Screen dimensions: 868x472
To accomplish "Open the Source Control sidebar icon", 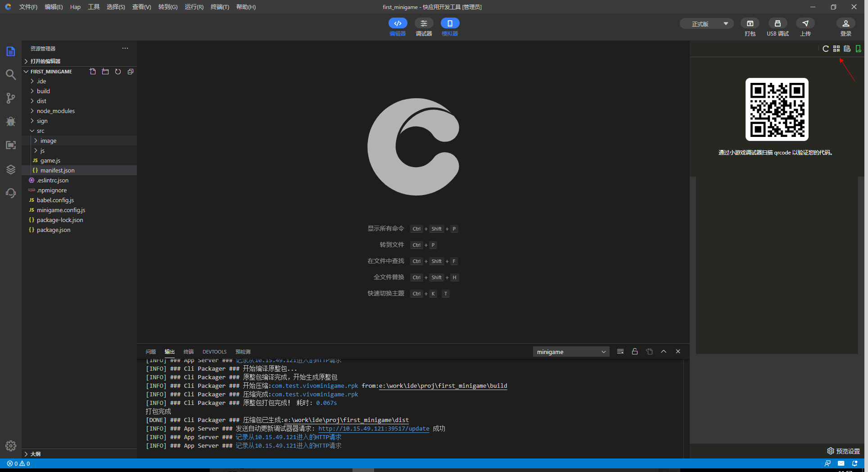I will [11, 98].
